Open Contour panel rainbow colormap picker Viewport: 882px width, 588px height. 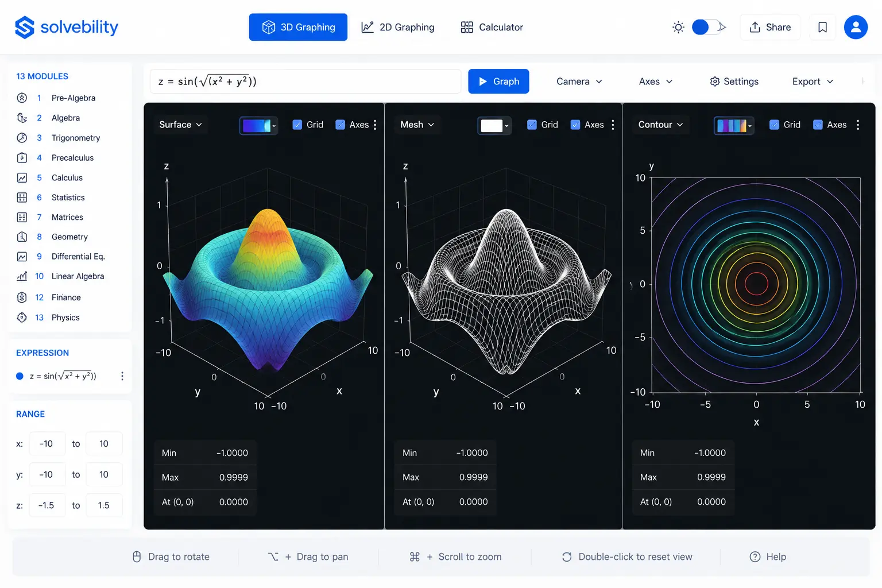tap(734, 125)
